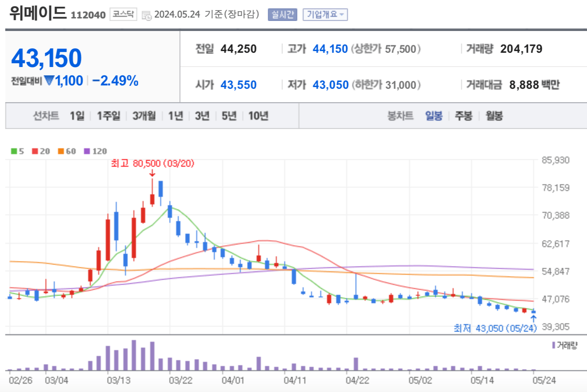587x392 pixels.
Task: Select the 1년 line chart tab
Action: (176, 116)
